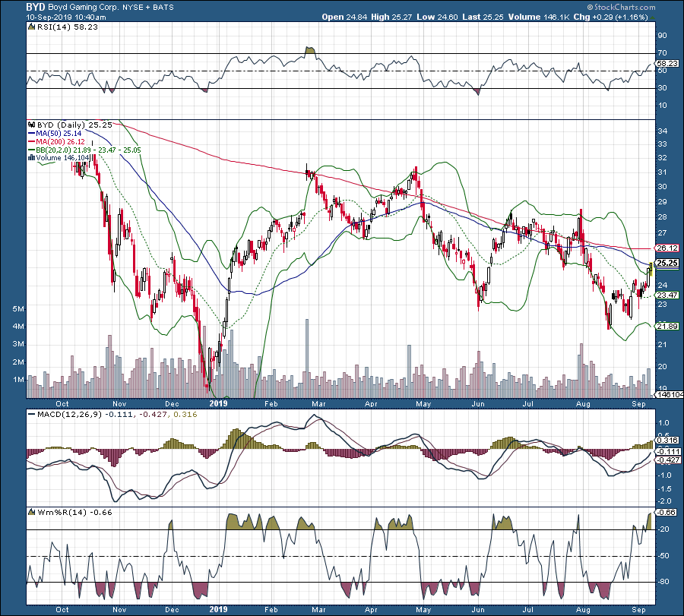Click the Wm%R(14) -0.66 panel label
The width and height of the screenshot is (684, 616).
[x=74, y=512]
